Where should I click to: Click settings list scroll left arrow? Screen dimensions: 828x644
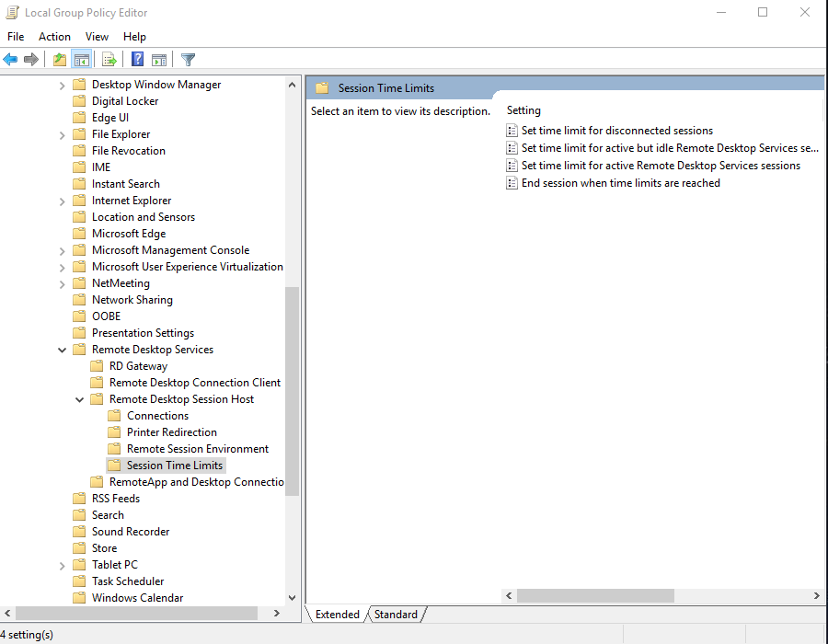point(509,595)
